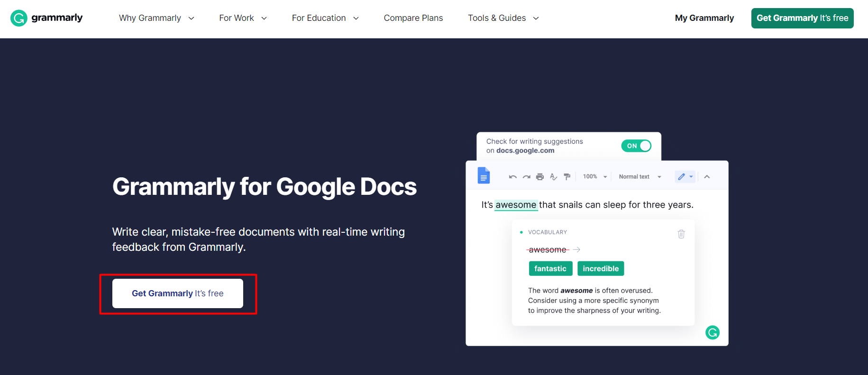
Task: Expand the For Work menu
Action: (243, 18)
